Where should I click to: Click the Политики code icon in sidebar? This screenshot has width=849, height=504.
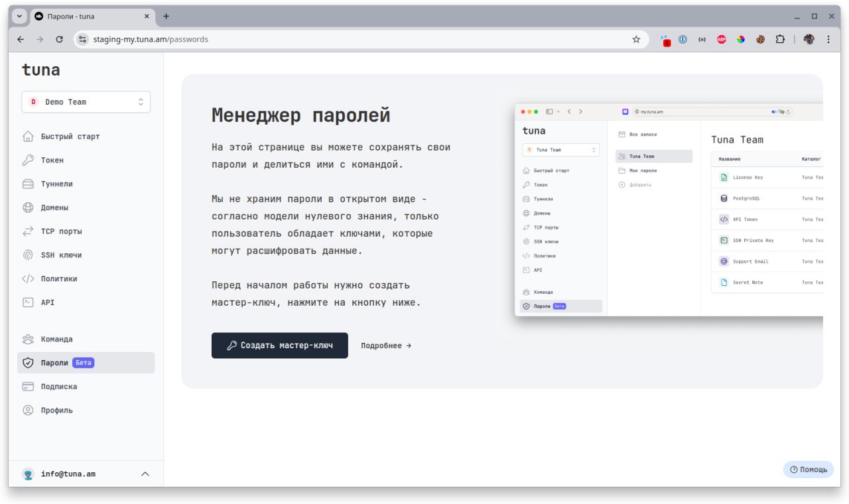click(28, 279)
